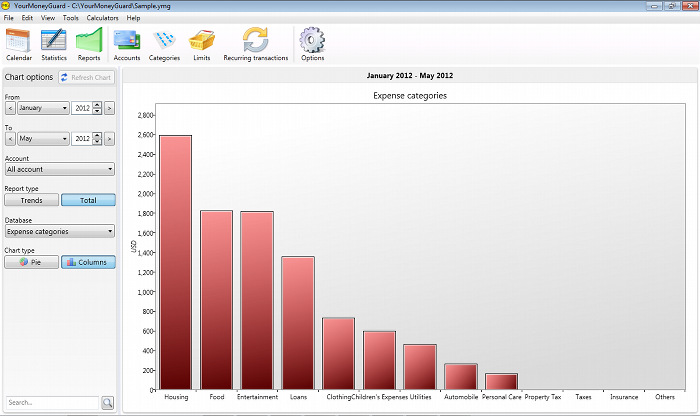700x416 pixels.
Task: Select the Trends report type
Action: (31, 200)
